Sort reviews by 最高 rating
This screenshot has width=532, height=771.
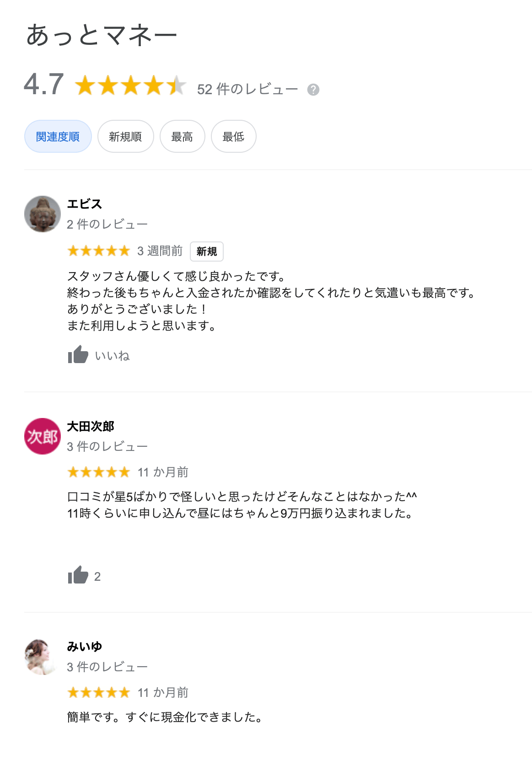coord(182,136)
